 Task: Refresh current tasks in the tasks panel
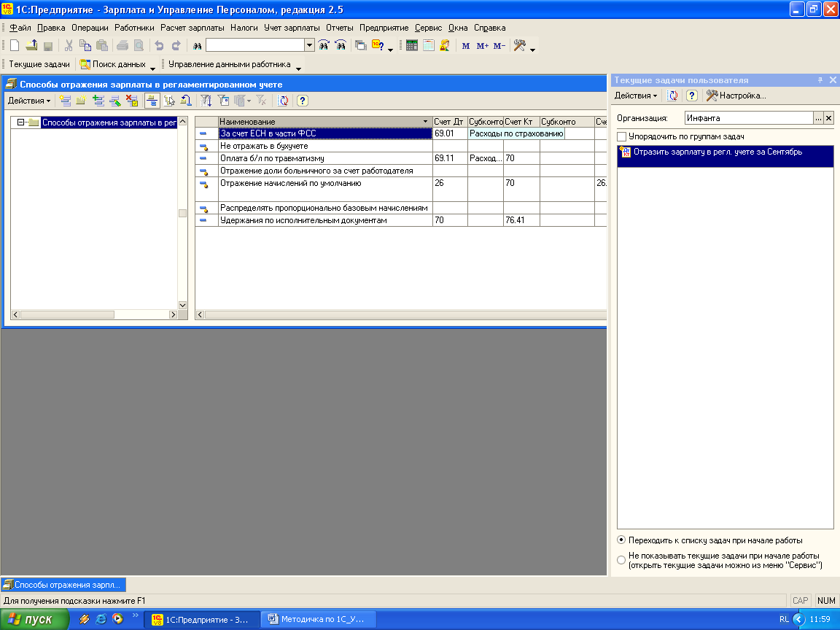point(672,96)
